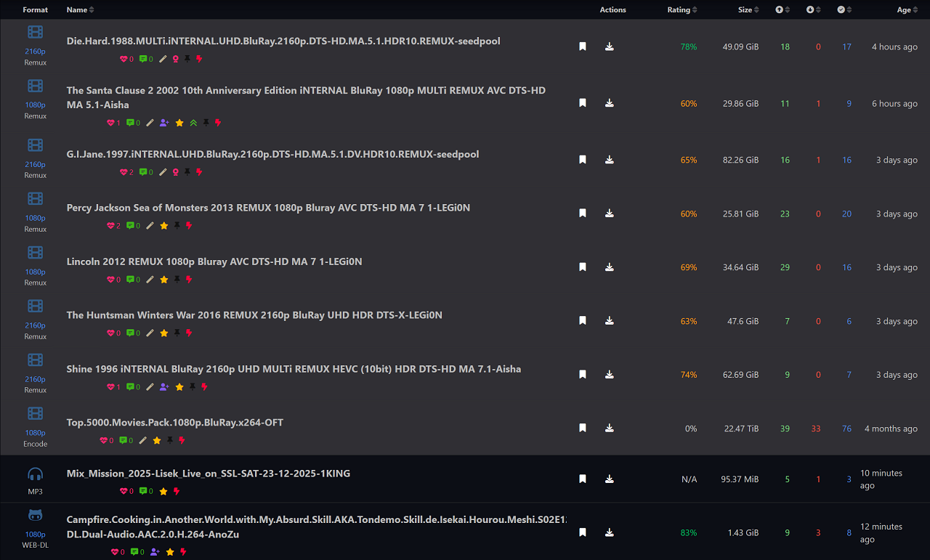The image size is (930, 560).
Task: Toggle bookmark for The Santa Clause 2
Action: click(x=583, y=103)
